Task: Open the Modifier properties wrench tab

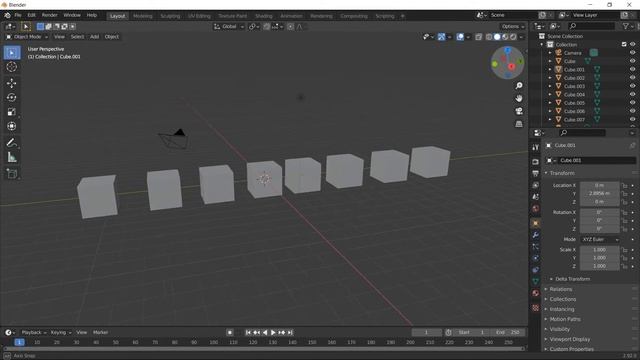Action: [536, 235]
